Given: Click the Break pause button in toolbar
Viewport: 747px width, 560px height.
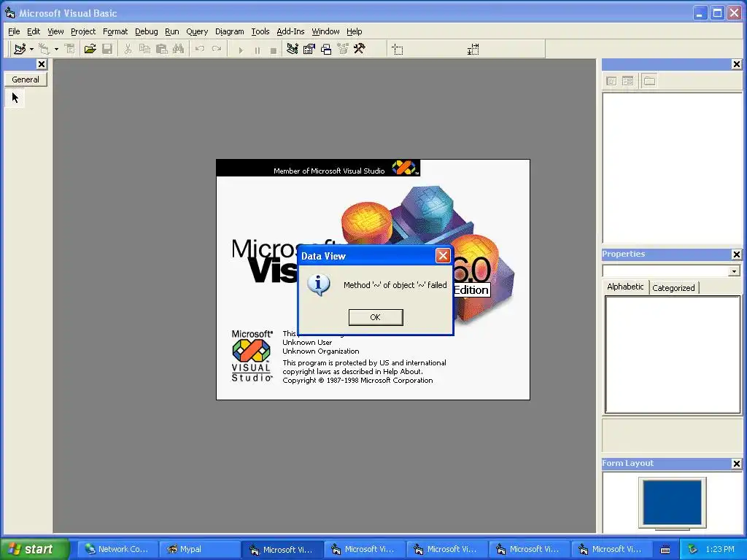Looking at the screenshot, I should click(258, 50).
